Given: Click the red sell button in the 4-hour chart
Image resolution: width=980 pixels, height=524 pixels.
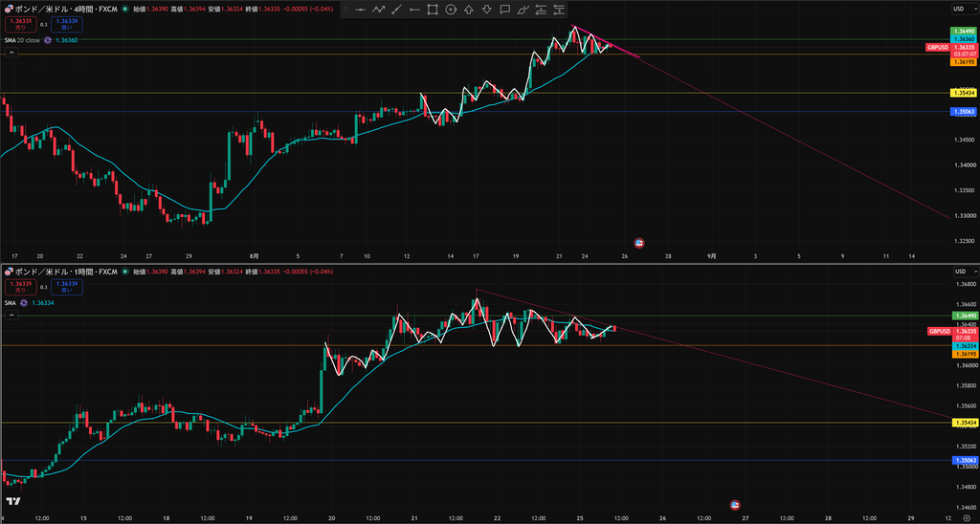Looking at the screenshot, I should pyautogui.click(x=20, y=24).
